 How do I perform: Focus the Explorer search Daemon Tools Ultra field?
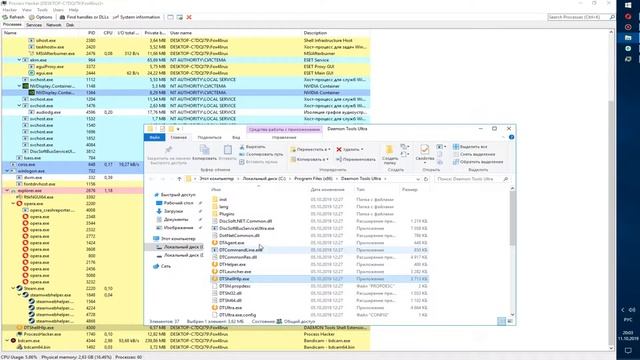pyautogui.click(x=472, y=179)
